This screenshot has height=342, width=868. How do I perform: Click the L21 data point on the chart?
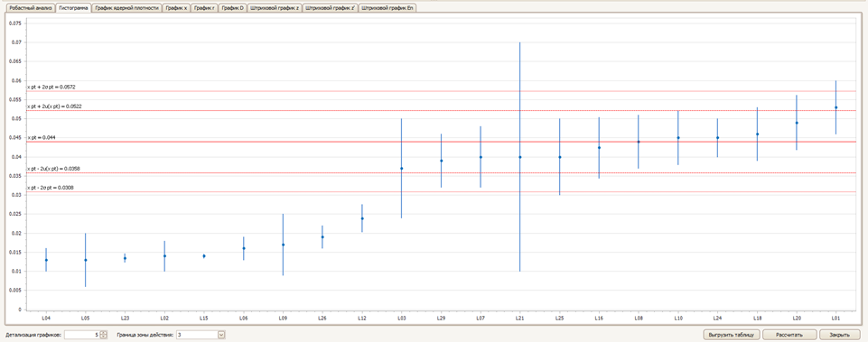[519, 157]
